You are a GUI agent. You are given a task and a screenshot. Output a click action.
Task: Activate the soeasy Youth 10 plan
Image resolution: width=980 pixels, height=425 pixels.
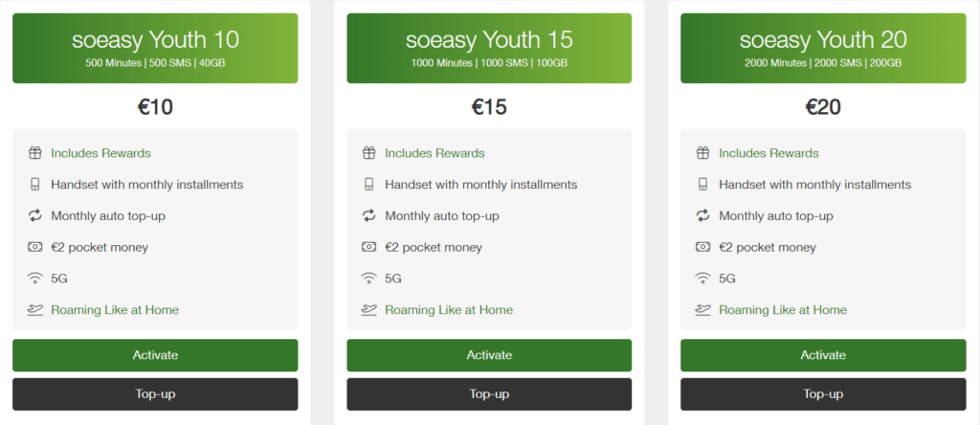pos(155,355)
